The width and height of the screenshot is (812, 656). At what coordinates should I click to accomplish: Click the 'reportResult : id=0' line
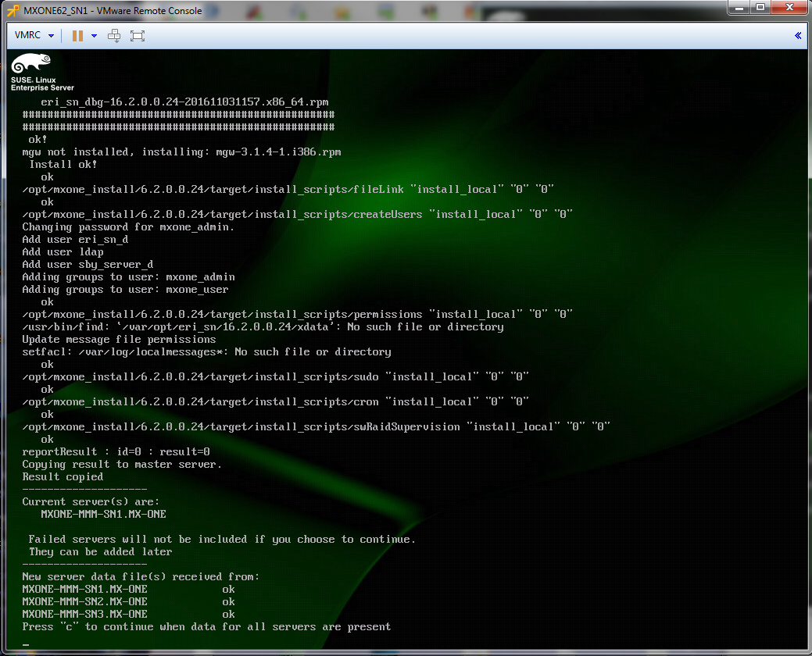(x=116, y=451)
